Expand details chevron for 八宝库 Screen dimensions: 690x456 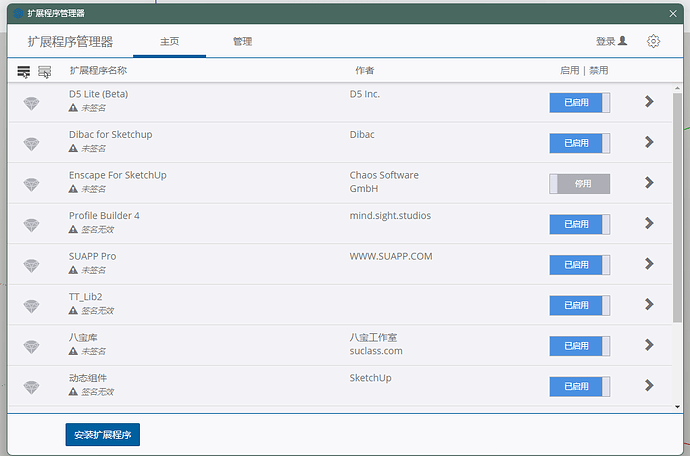[x=649, y=345]
